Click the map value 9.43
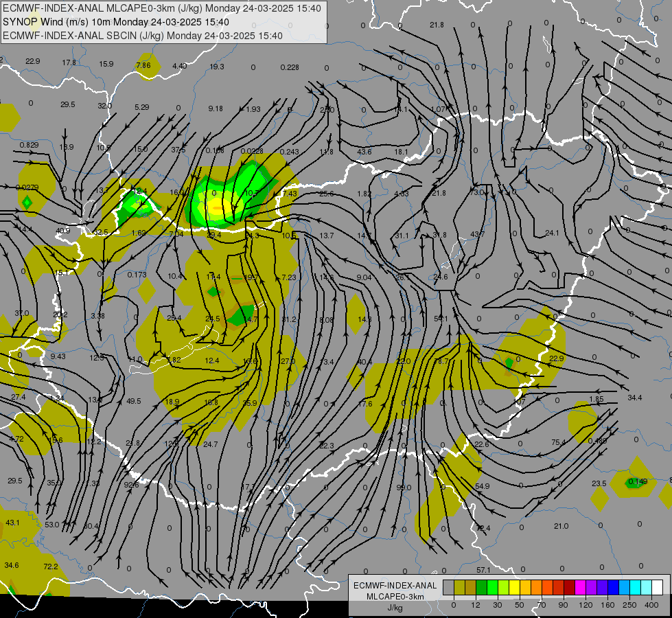Viewport: 672px width, 618px height. [58, 356]
